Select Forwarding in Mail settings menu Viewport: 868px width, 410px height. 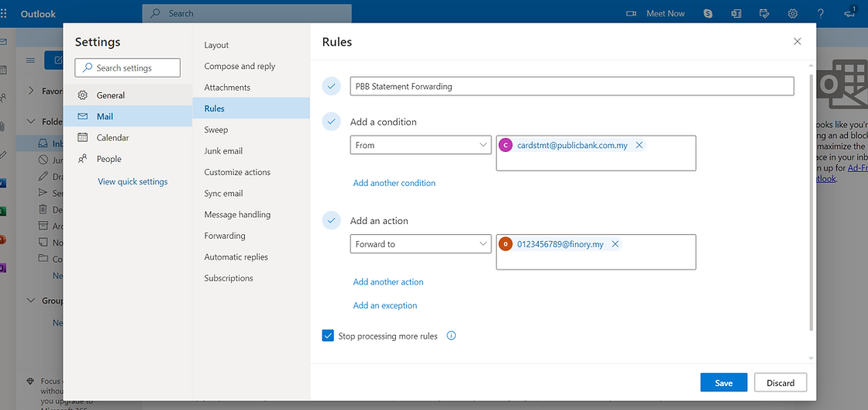(x=225, y=236)
